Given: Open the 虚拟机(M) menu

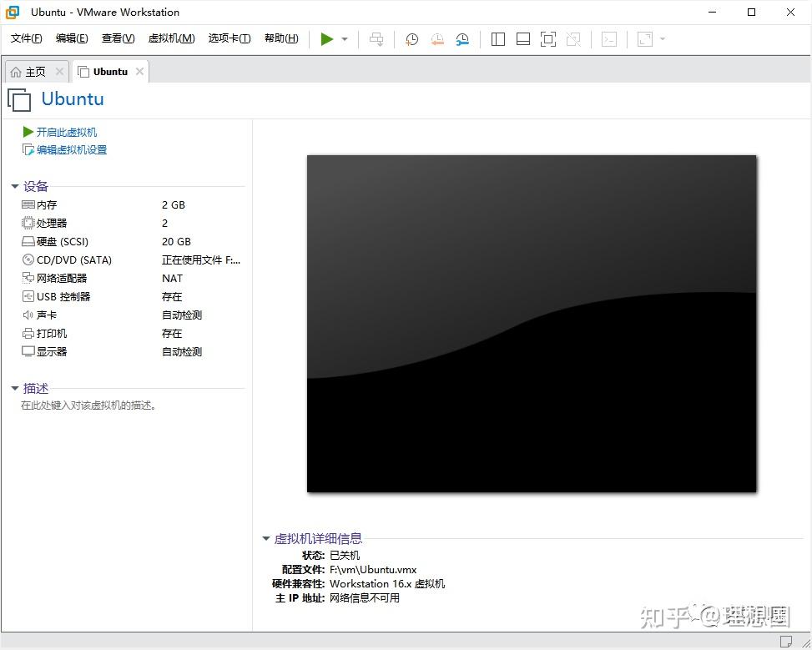Looking at the screenshot, I should pyautogui.click(x=171, y=38).
